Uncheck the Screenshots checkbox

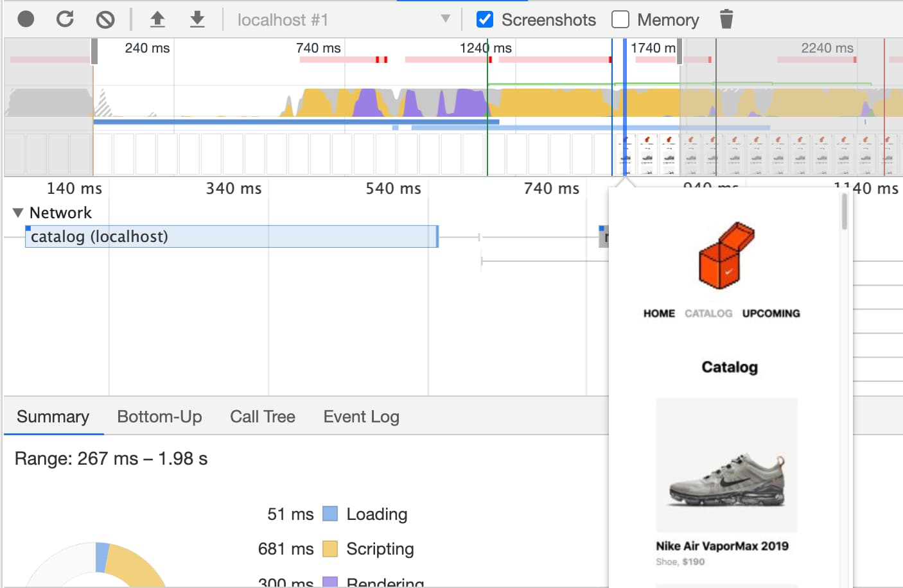(x=485, y=19)
